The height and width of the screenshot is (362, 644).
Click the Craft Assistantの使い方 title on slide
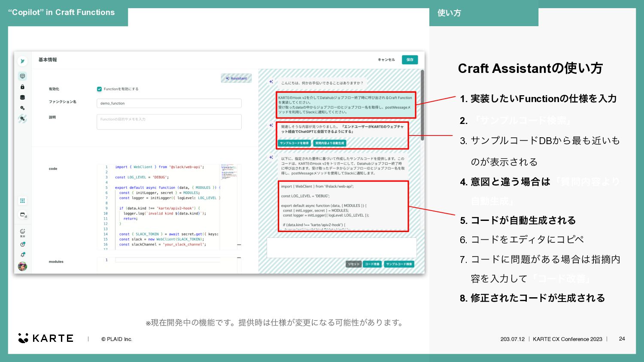coord(530,68)
